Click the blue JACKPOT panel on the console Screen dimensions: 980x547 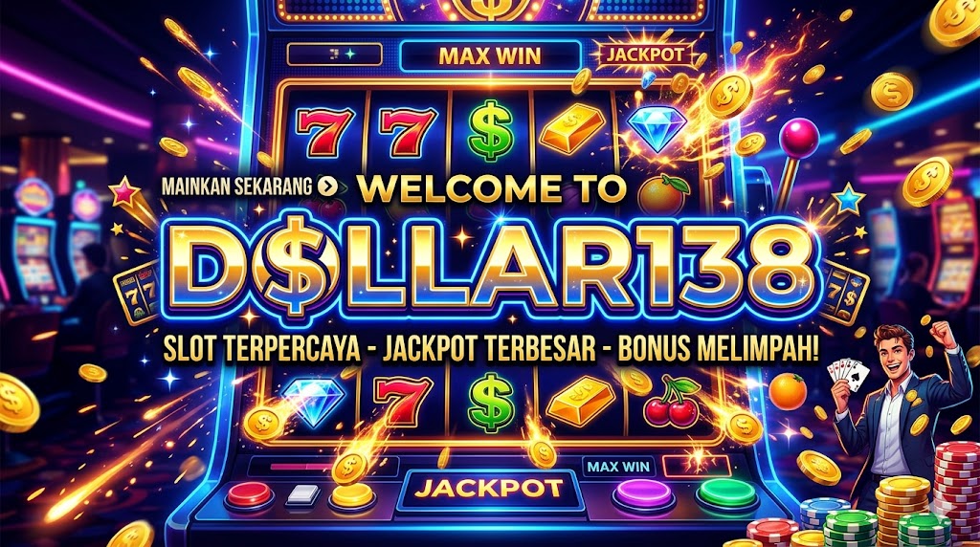489,489
